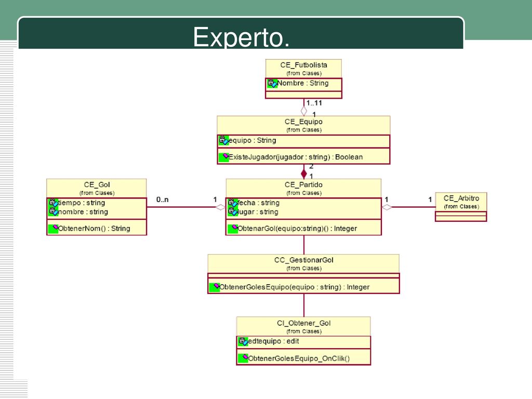Screen dimensions: 532x399
Task: Click the ObtenerGolesEquipo_OnClik() operation text
Action: 299,358
